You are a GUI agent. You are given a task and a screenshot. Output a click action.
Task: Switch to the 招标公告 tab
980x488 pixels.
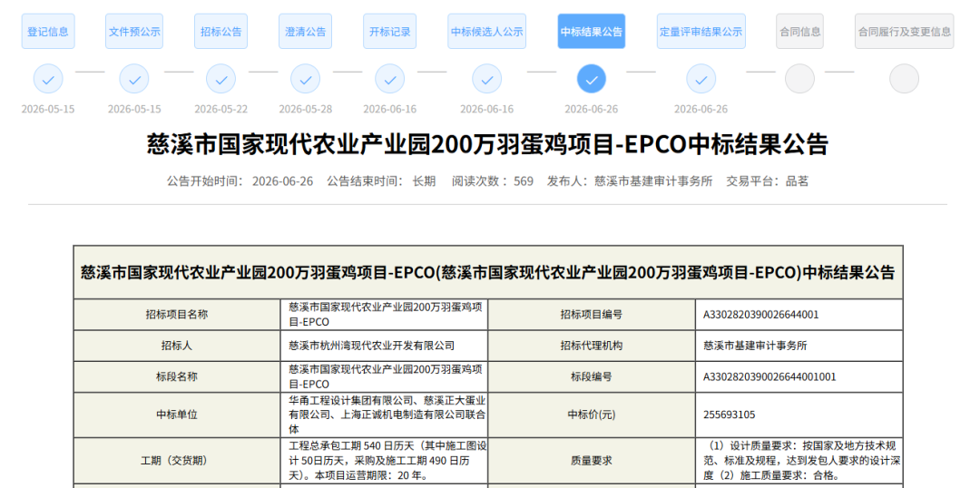coord(220,31)
